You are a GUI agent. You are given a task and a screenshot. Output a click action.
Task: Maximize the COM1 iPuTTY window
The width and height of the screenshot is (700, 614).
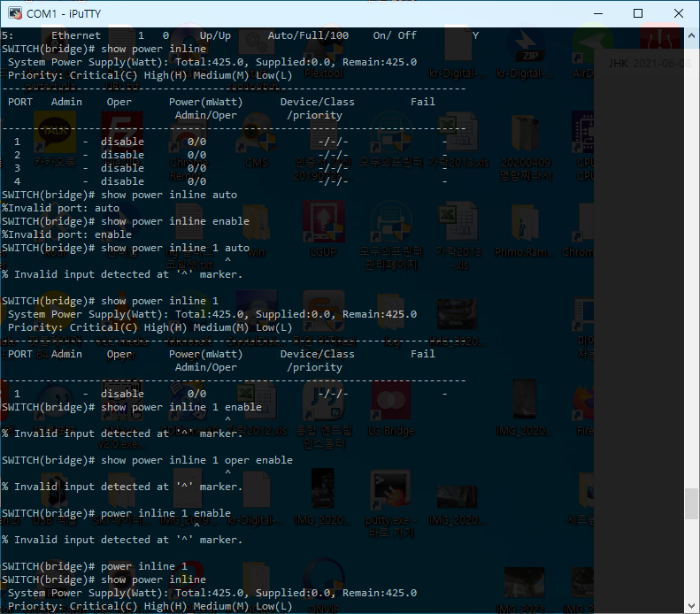click(x=637, y=13)
